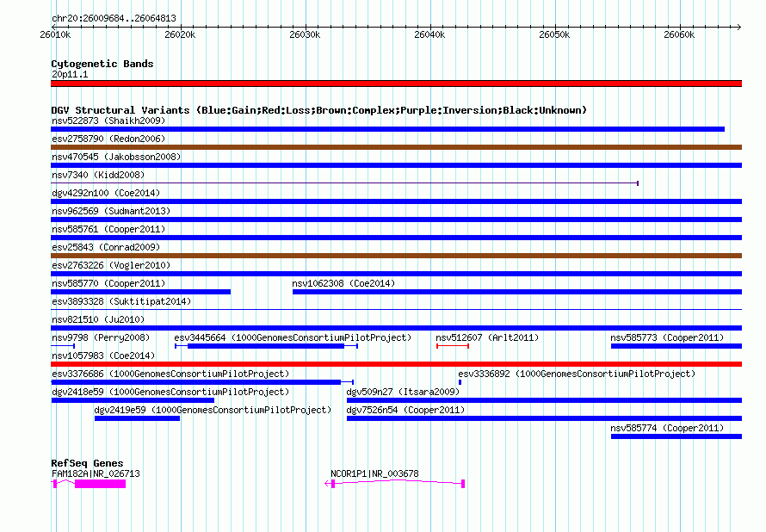Select esv3445664 1000Genomes variant bar

click(x=266, y=346)
